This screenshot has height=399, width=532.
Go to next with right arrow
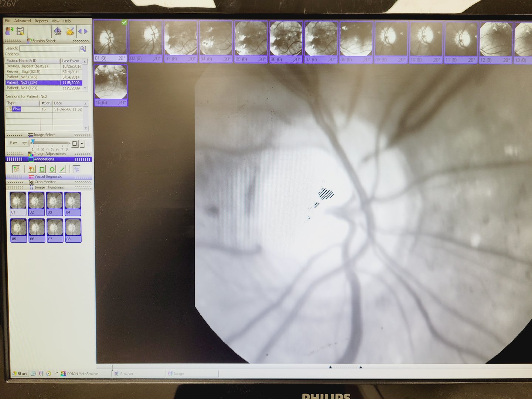pos(86,31)
